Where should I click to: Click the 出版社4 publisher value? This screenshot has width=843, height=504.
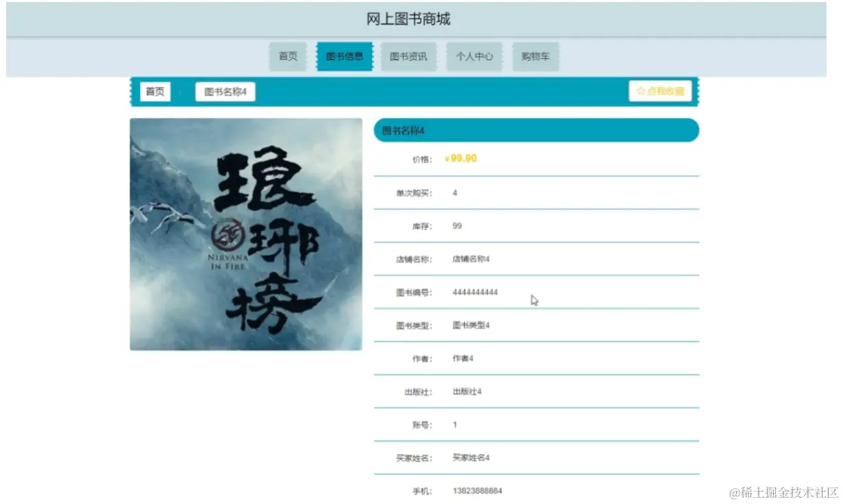click(467, 392)
